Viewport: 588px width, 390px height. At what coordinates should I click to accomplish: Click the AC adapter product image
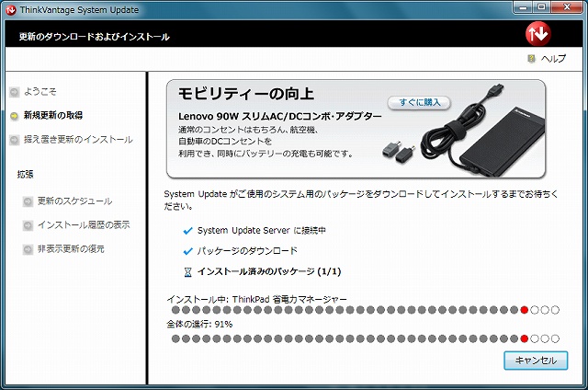point(482,131)
